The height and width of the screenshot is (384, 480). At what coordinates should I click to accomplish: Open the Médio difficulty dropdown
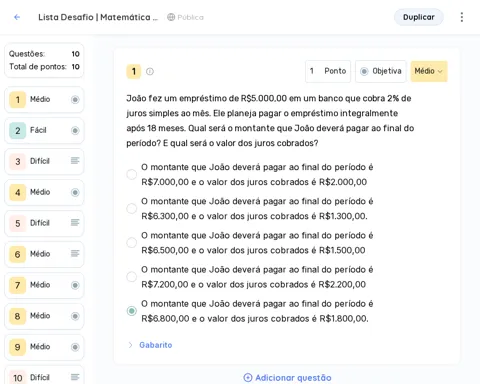429,71
